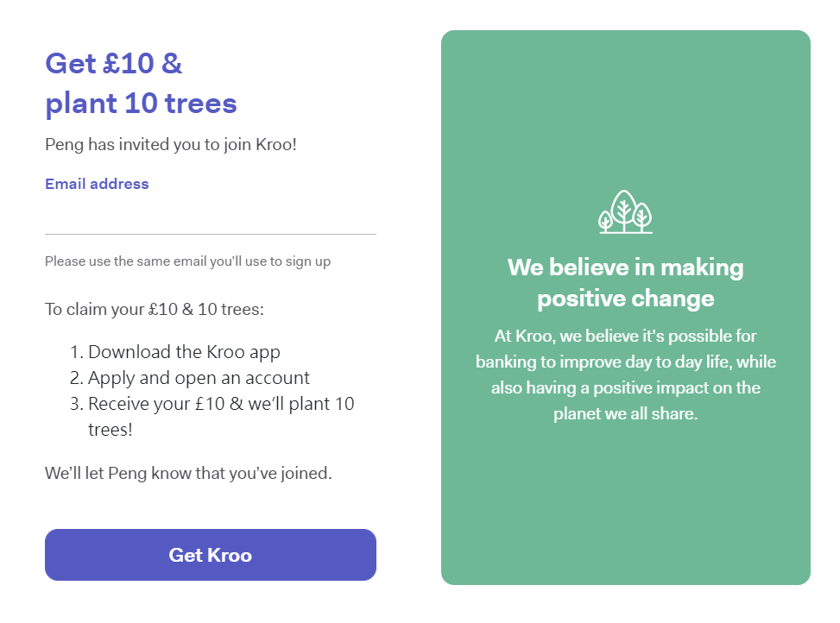Click the small right tree in icon
Image resolution: width=840 pixels, height=623 pixels.
(x=642, y=217)
